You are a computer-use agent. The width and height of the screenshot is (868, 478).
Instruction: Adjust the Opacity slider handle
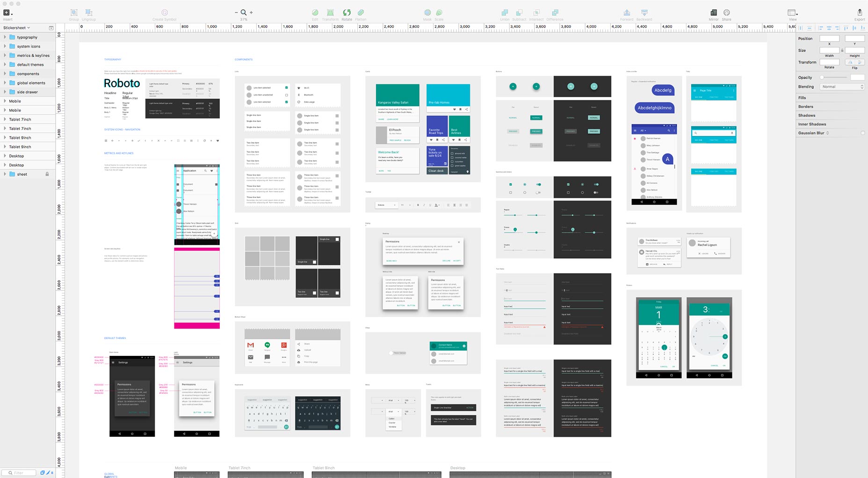pyautogui.click(x=822, y=78)
